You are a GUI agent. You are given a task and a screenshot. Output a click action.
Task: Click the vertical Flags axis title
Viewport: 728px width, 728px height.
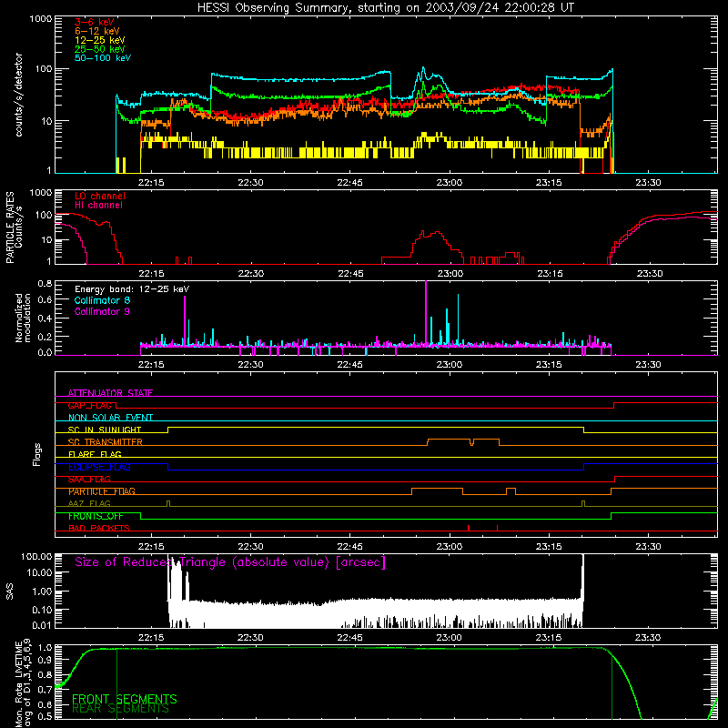coord(37,454)
